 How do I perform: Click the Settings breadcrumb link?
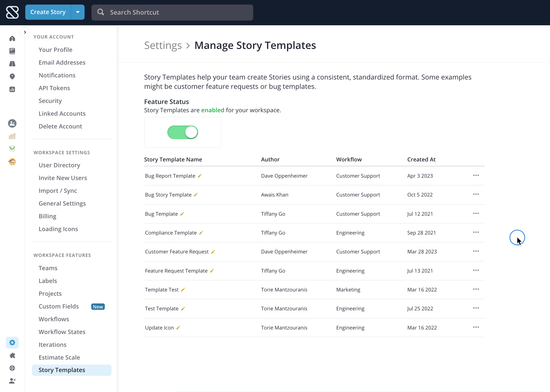(163, 45)
